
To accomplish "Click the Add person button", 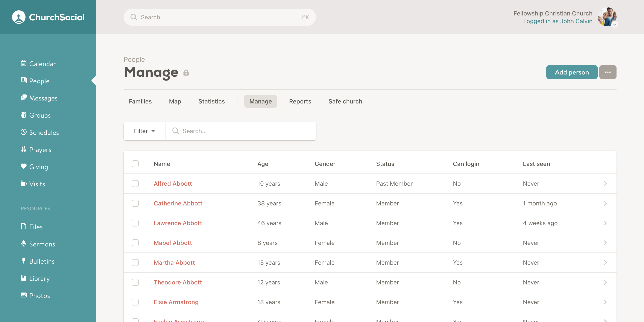I will coord(572,72).
